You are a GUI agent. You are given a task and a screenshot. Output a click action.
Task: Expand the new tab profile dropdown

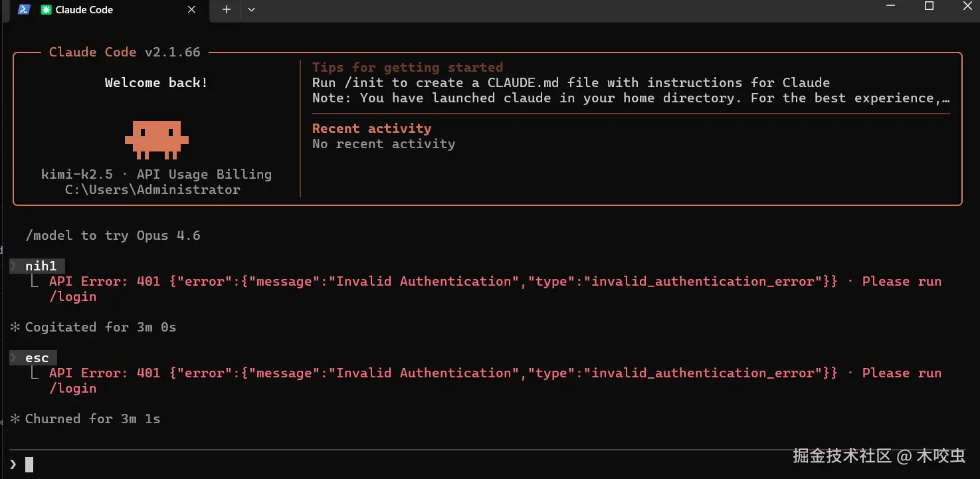(x=251, y=10)
